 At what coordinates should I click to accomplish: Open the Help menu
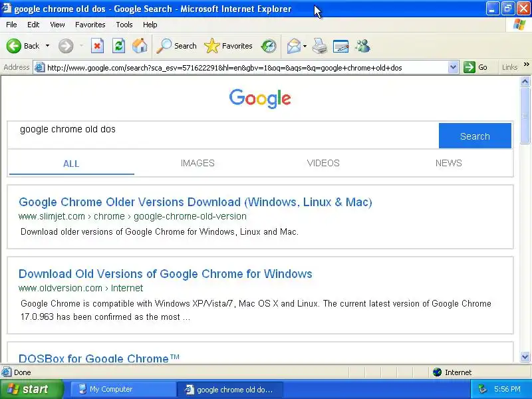tap(150, 25)
